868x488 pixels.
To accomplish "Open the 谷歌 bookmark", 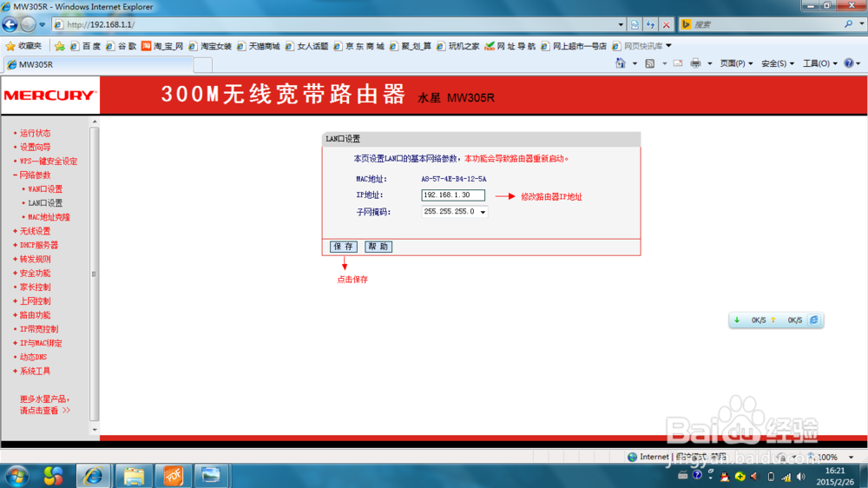I will pyautogui.click(x=122, y=46).
